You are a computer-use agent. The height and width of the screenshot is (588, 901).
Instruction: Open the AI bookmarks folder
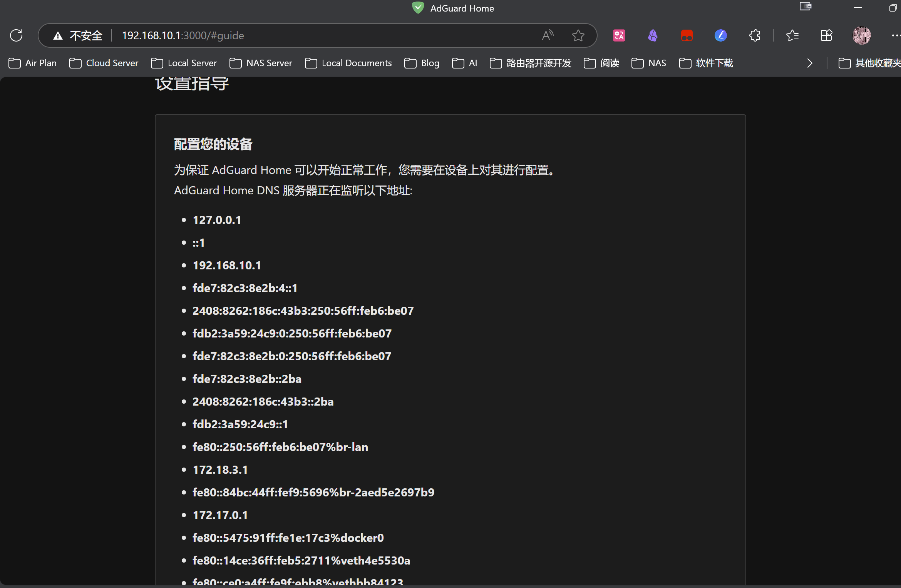pyautogui.click(x=464, y=63)
